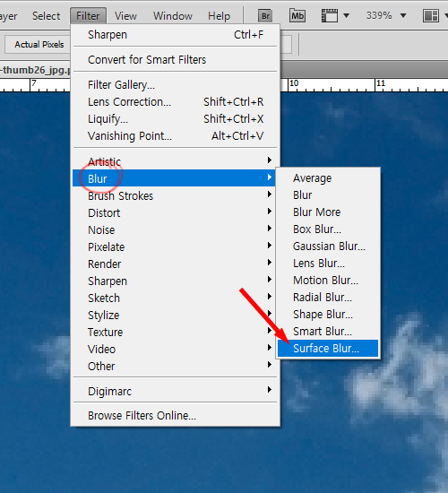The height and width of the screenshot is (493, 448).
Task: Open Lens Blur dialog
Action: [x=328, y=264]
